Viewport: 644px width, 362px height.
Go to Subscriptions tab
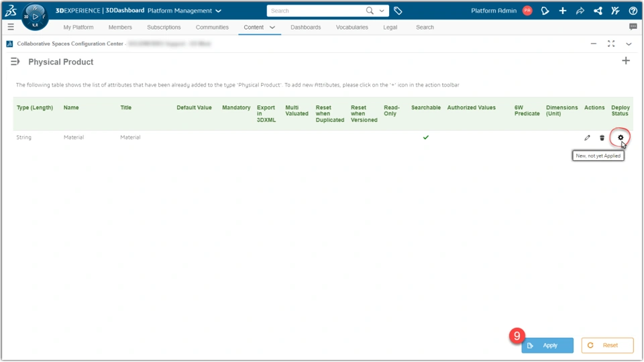pos(164,27)
